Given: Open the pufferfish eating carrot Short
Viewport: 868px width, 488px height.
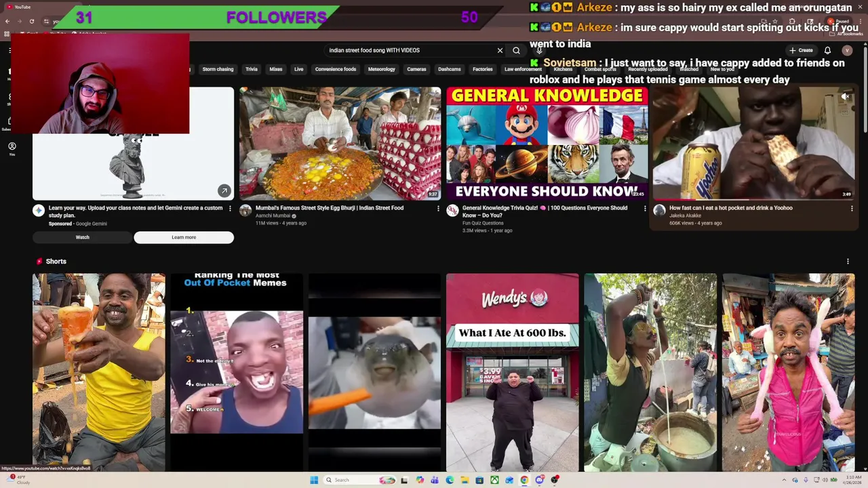Looking at the screenshot, I should tap(374, 372).
